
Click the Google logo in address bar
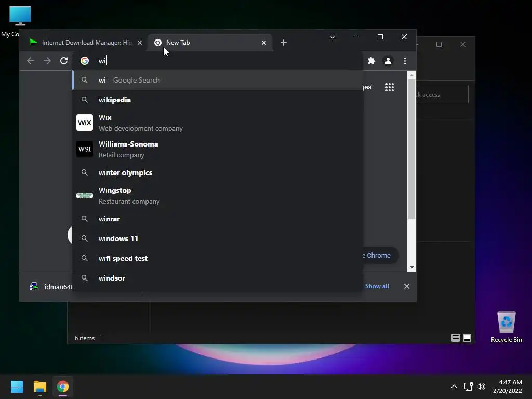coord(85,61)
